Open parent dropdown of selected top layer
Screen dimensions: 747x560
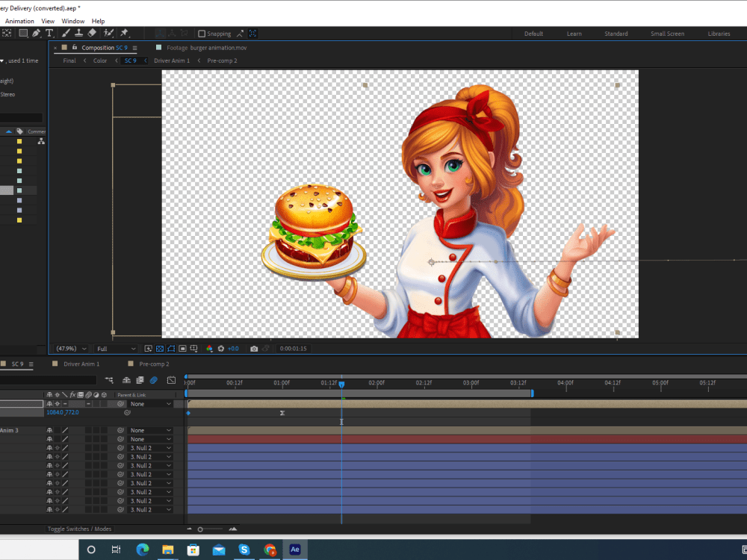tap(150, 404)
